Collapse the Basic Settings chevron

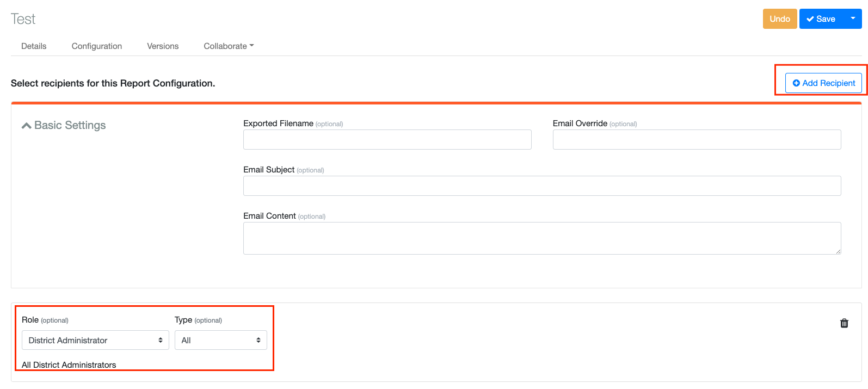[x=26, y=126]
